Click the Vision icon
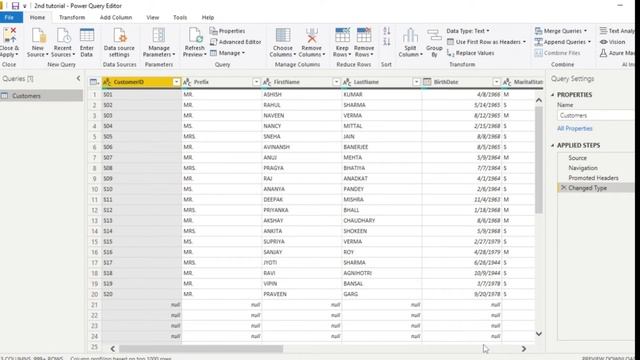The width and height of the screenshot is (640, 360). pos(604,42)
